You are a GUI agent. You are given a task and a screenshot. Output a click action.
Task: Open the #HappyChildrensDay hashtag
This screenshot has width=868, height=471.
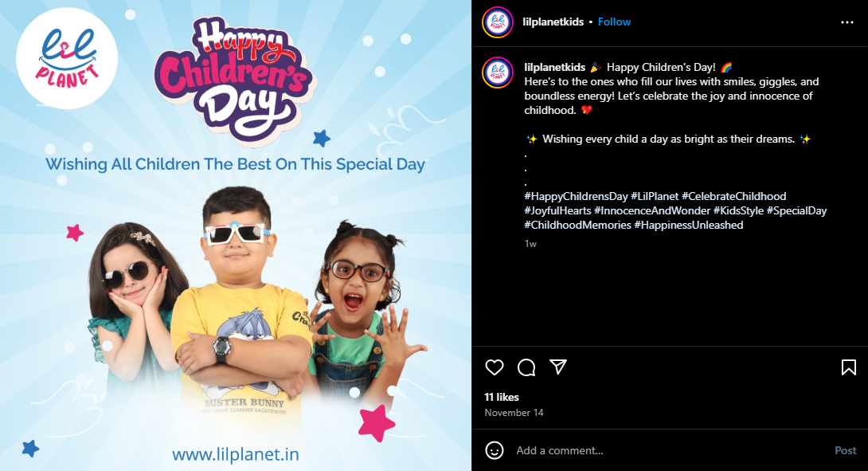576,196
